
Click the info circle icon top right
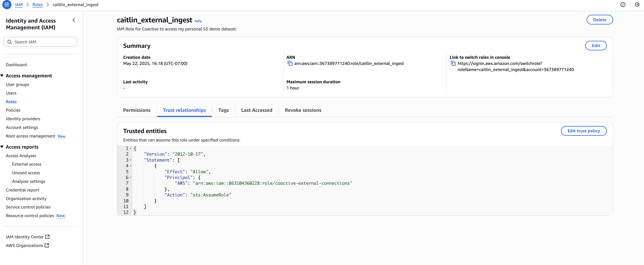point(623,5)
